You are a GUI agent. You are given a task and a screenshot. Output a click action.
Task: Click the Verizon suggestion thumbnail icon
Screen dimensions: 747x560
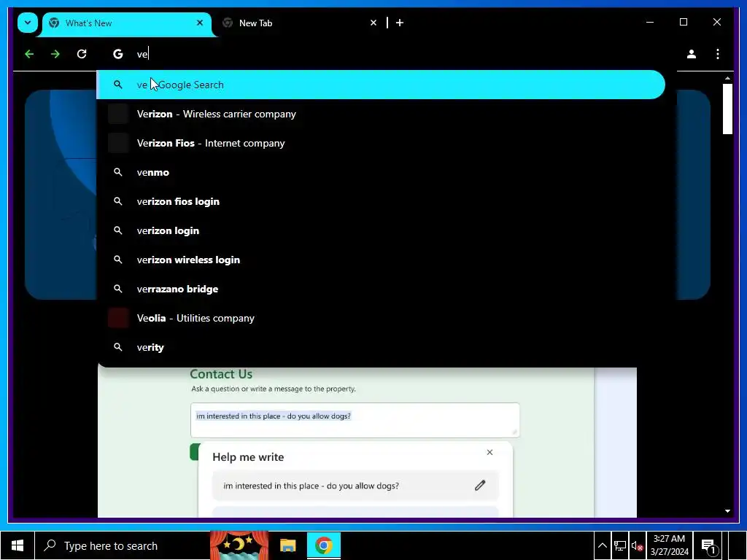118,114
